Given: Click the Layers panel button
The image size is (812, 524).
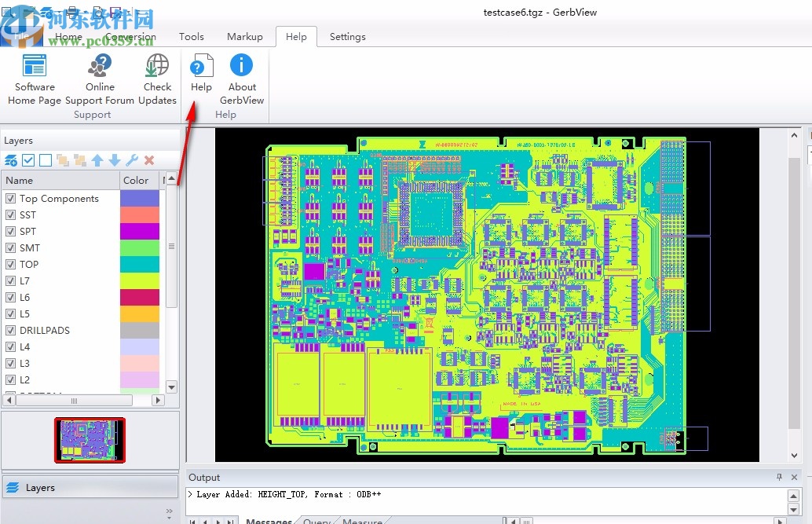Looking at the screenshot, I should point(90,488).
